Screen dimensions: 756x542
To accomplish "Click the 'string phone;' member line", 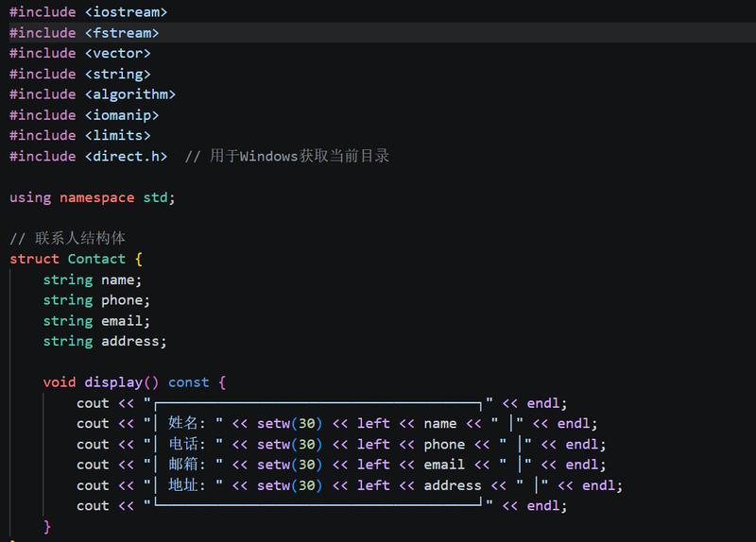I will 96,300.
